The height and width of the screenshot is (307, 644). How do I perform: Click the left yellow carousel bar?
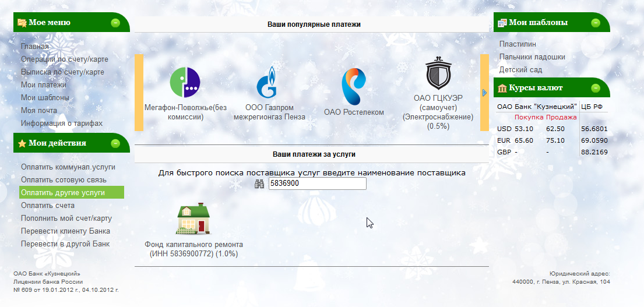(x=139, y=93)
